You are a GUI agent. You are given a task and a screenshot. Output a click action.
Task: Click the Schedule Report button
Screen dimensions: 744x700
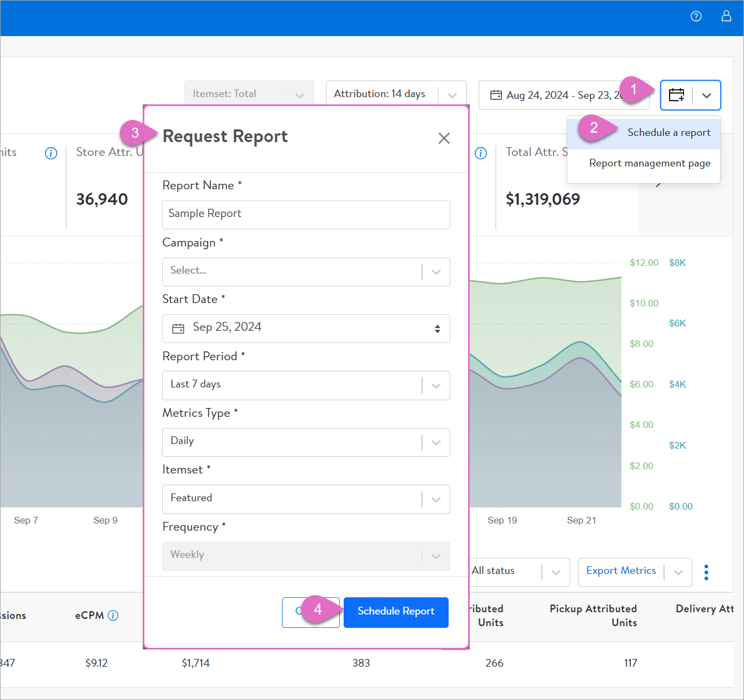[396, 612]
